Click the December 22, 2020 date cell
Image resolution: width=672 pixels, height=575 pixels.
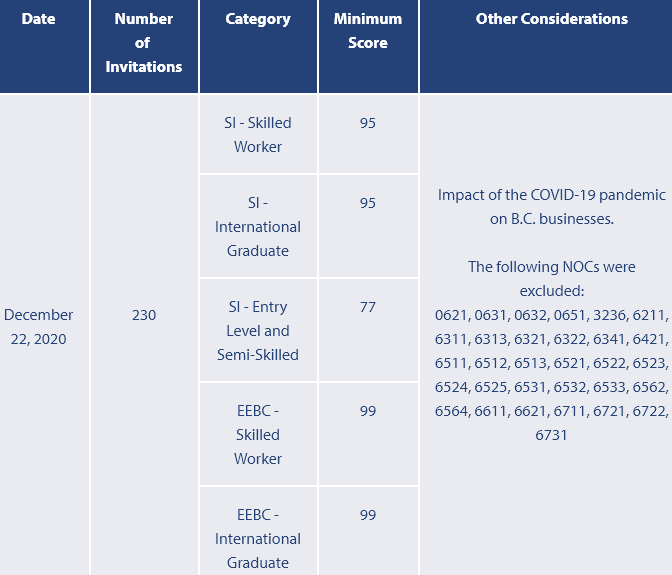(x=38, y=327)
